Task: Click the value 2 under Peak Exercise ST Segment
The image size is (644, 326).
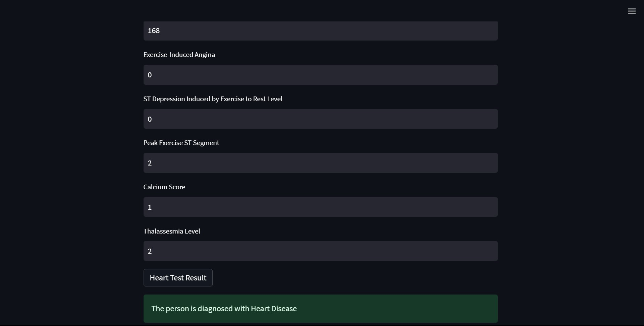Action: (150, 163)
